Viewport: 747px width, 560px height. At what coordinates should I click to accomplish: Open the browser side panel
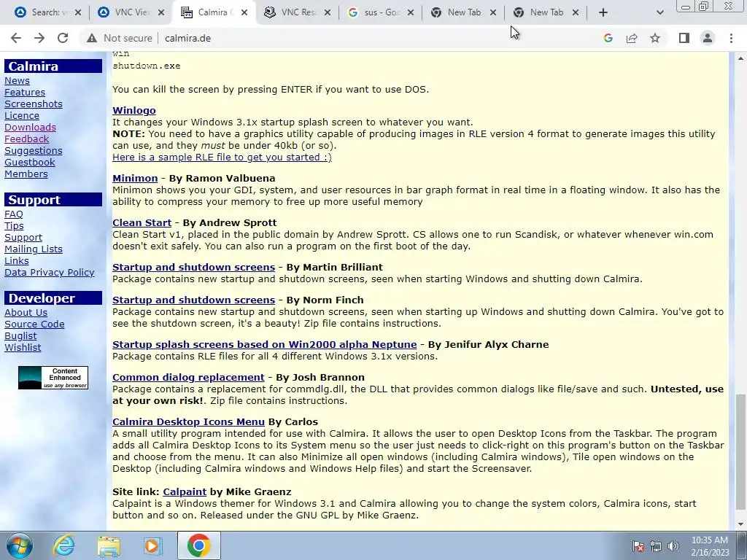coord(684,38)
